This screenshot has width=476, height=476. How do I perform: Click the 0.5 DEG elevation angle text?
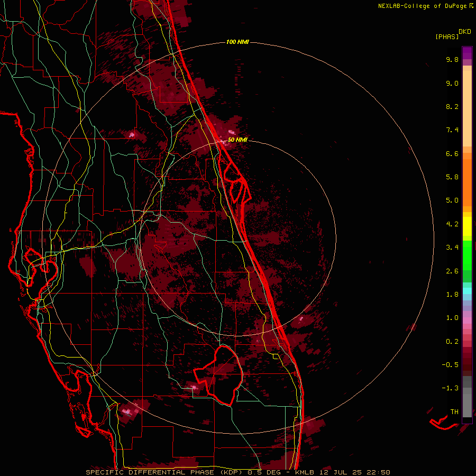[x=263, y=472]
